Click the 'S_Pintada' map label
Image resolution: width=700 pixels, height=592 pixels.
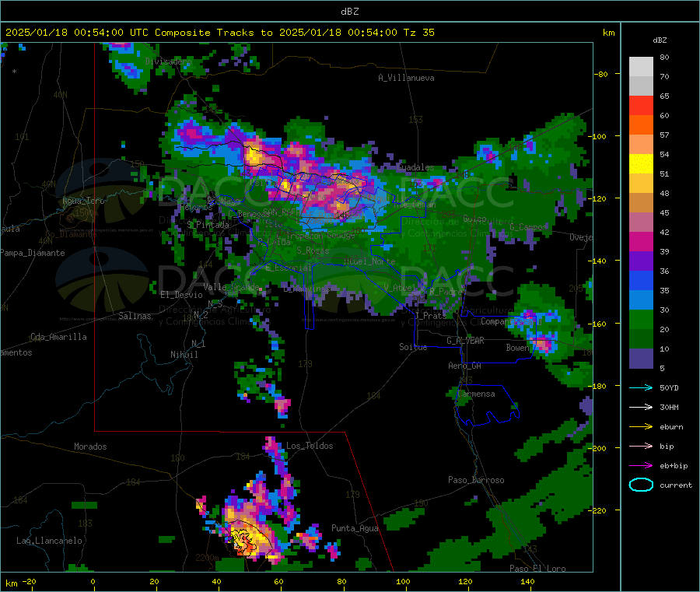coord(208,225)
